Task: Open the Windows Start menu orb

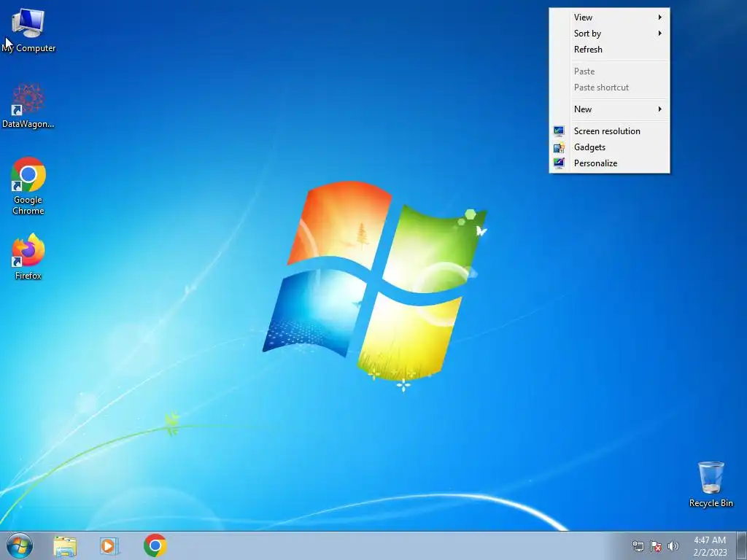Action: (20, 545)
